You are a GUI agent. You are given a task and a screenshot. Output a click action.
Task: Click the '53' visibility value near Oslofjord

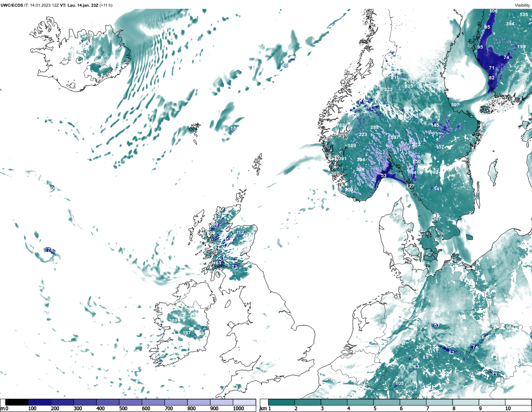tap(384, 175)
